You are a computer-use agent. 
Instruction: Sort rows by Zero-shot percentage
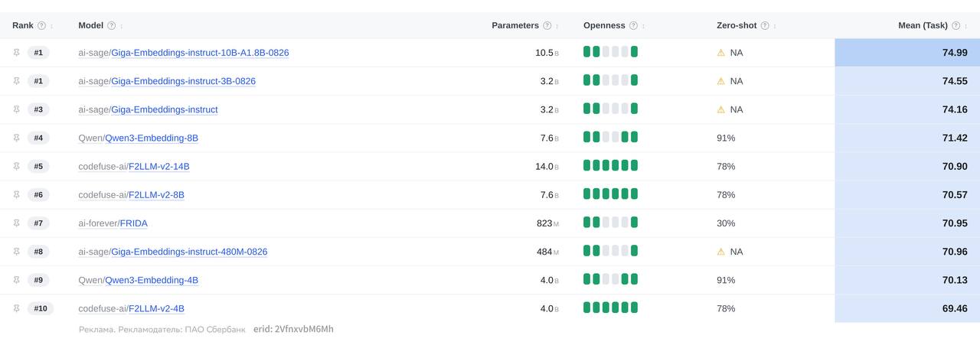tap(775, 26)
